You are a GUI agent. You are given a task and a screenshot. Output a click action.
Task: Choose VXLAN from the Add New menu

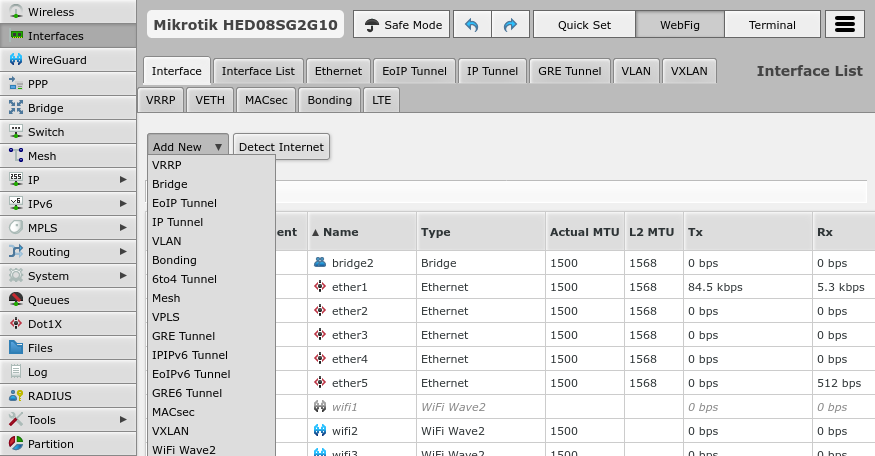170,431
